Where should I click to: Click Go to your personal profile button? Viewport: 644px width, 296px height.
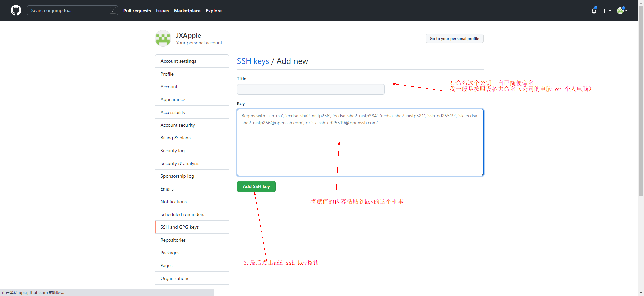pyautogui.click(x=454, y=38)
